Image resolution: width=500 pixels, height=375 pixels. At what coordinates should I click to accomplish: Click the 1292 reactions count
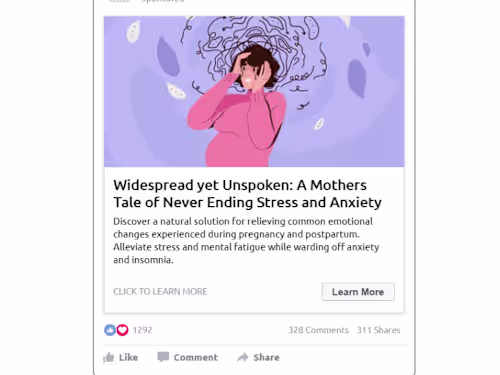[142, 330]
